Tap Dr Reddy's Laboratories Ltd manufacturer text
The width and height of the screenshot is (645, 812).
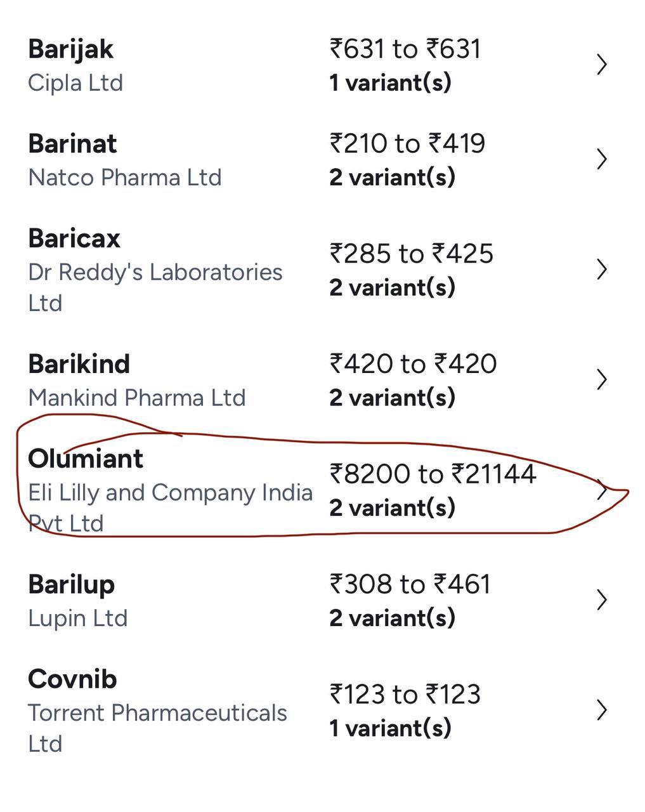[155, 287]
